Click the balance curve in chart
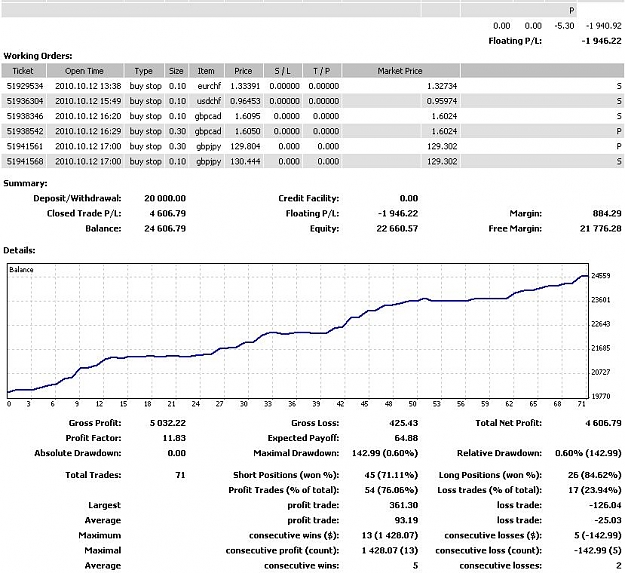 [299, 333]
